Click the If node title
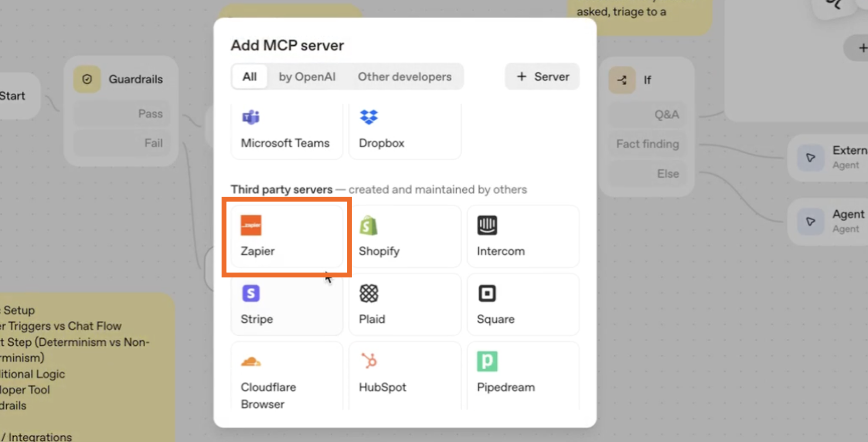The height and width of the screenshot is (442, 868). [647, 80]
